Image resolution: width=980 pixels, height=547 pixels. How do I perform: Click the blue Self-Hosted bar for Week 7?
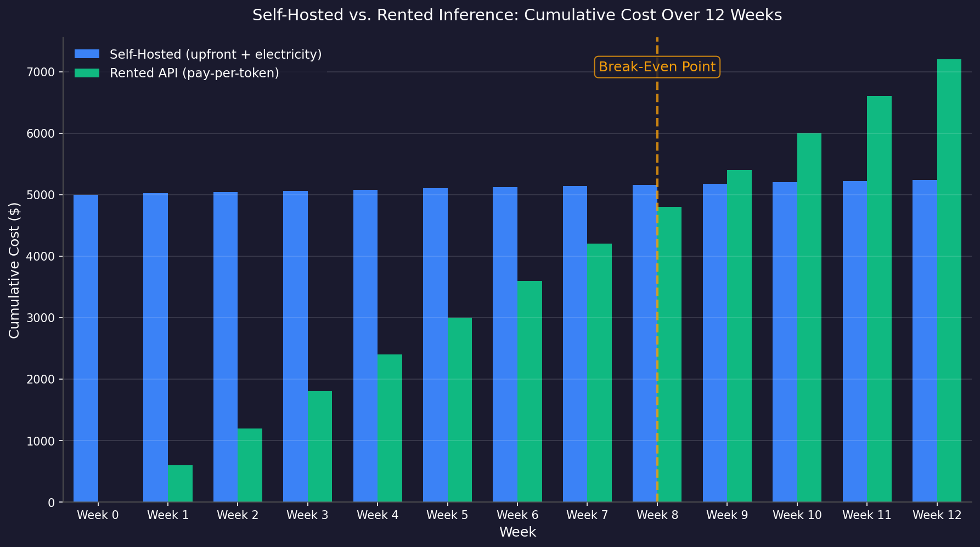pyautogui.click(x=575, y=344)
